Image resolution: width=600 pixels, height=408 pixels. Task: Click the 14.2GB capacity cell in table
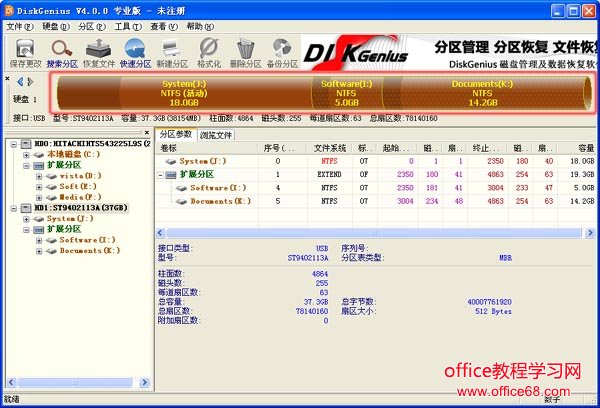(582, 201)
